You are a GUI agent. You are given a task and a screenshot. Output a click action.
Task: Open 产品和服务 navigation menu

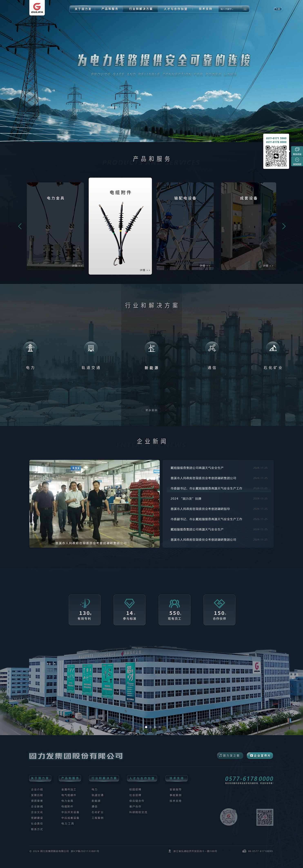point(110,9)
